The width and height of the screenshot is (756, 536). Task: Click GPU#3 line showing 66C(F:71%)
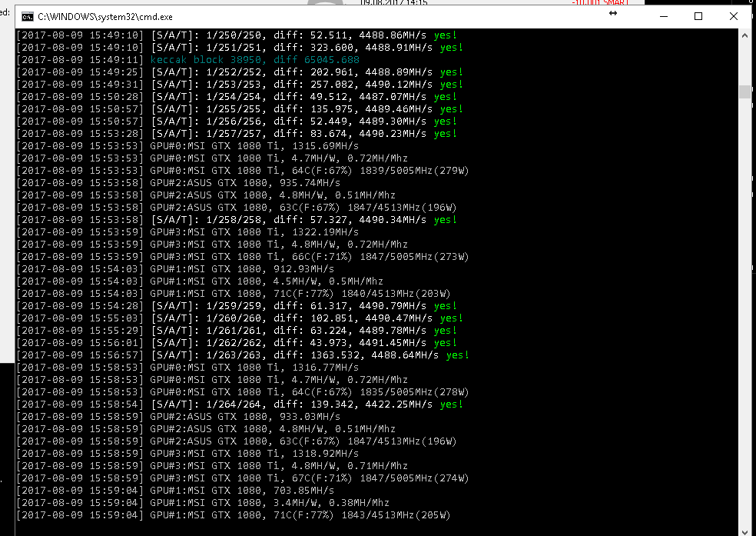click(x=243, y=257)
